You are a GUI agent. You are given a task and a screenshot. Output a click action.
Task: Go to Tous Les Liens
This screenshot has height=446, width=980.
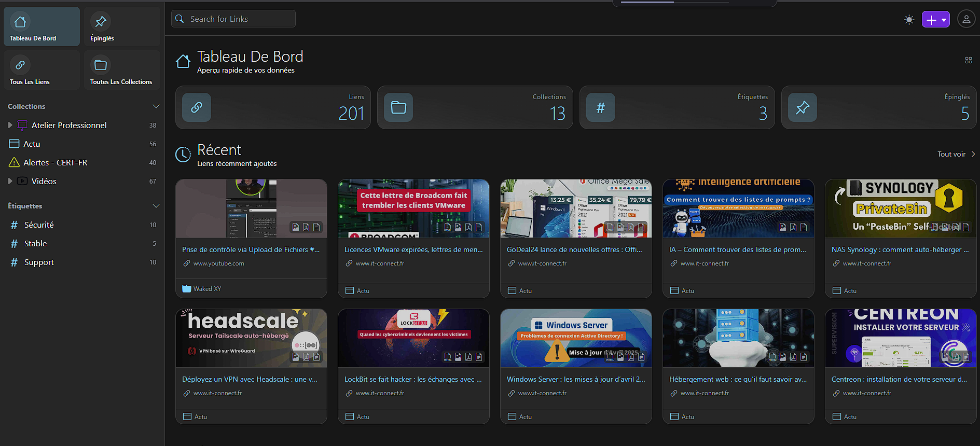(x=42, y=71)
